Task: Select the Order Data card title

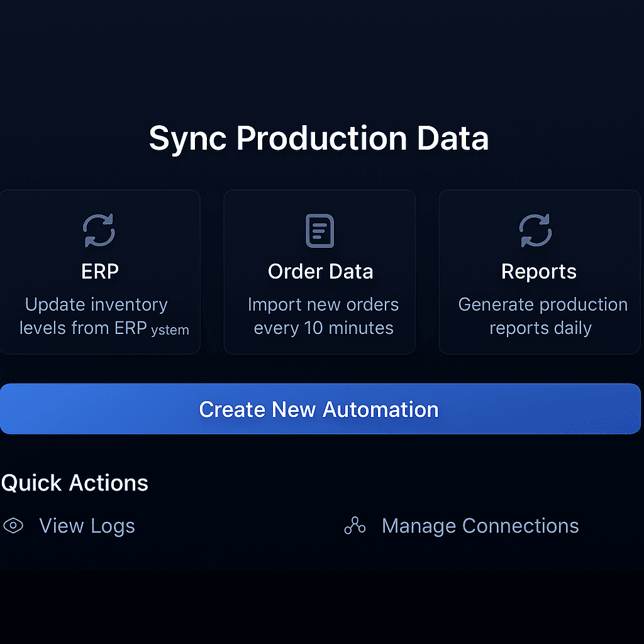Action: (320, 272)
